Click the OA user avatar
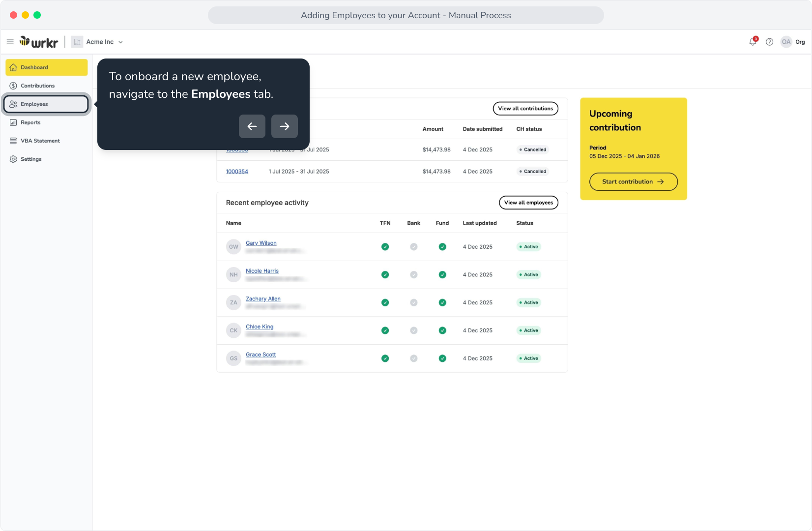Screen dimensions: 812x531 [786, 42]
